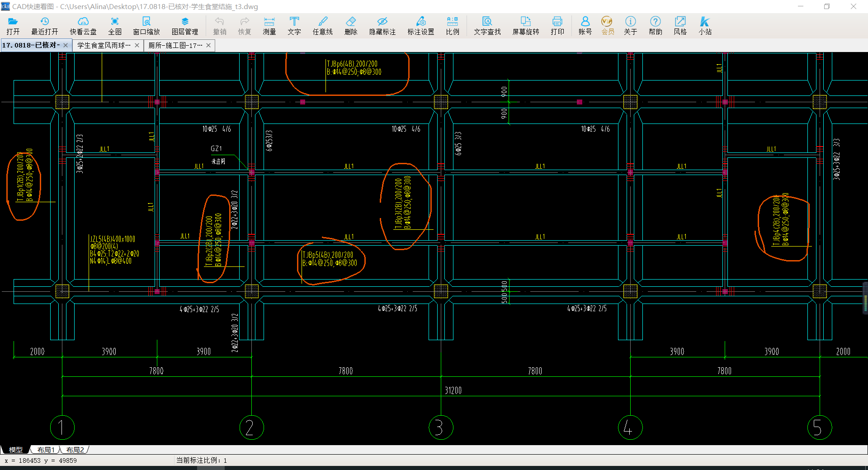Open the 布局2 layout tab

click(x=75, y=450)
